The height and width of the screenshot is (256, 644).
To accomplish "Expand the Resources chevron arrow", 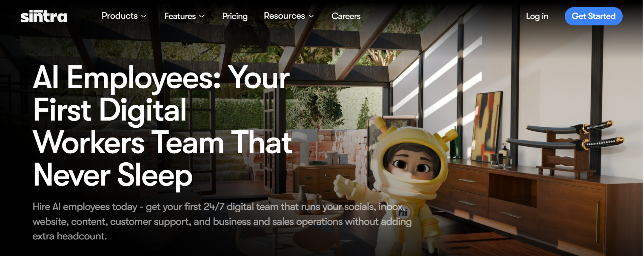I will pos(311,16).
